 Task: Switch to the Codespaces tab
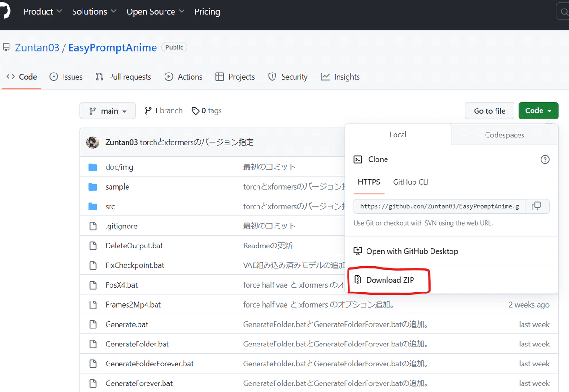click(504, 135)
